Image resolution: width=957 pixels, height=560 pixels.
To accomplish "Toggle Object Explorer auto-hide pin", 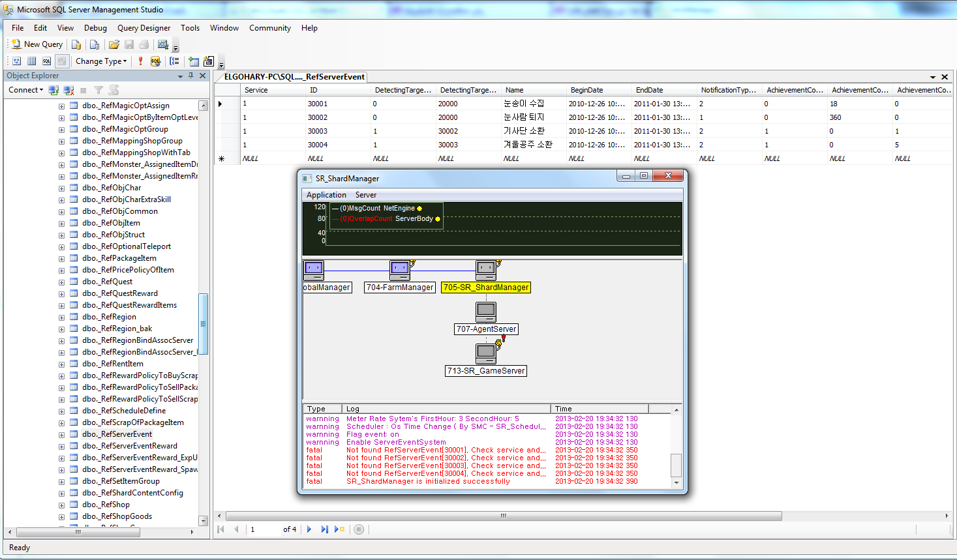I will tap(191, 76).
